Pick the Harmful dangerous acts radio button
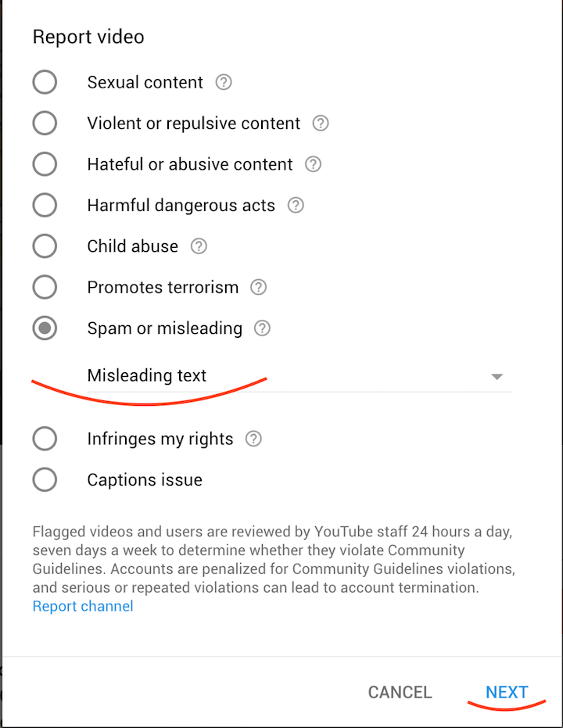This screenshot has height=728, width=563. click(x=45, y=206)
